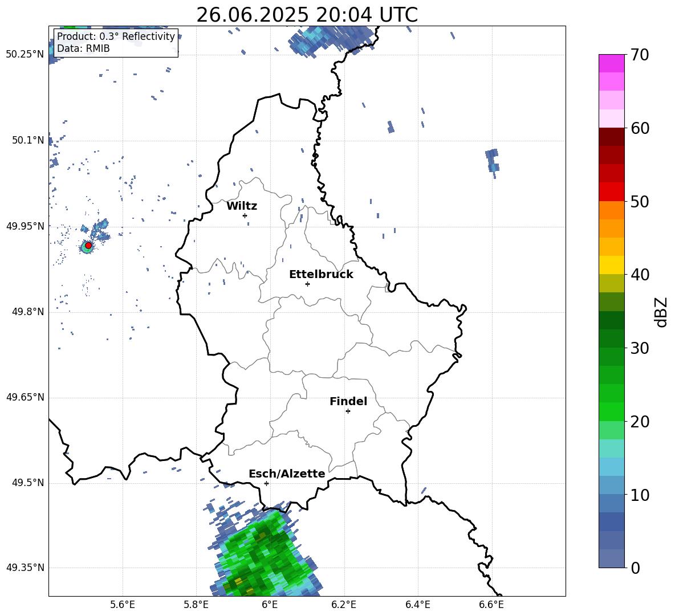Screen dimensions: 675x616
Task: Click the slate-blue bottom colorbar swatch
Action: point(612,558)
